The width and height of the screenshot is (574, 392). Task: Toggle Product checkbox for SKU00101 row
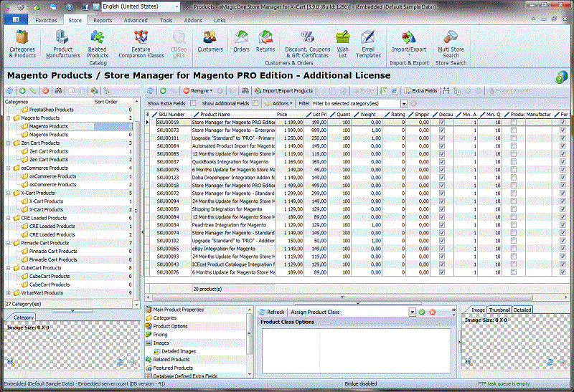tap(514, 138)
